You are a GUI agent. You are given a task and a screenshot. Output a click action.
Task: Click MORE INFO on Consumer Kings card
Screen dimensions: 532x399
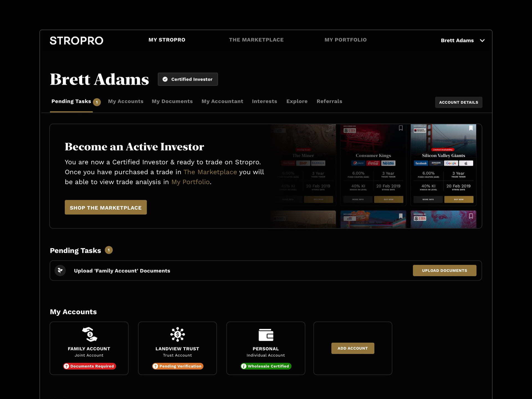click(x=358, y=199)
